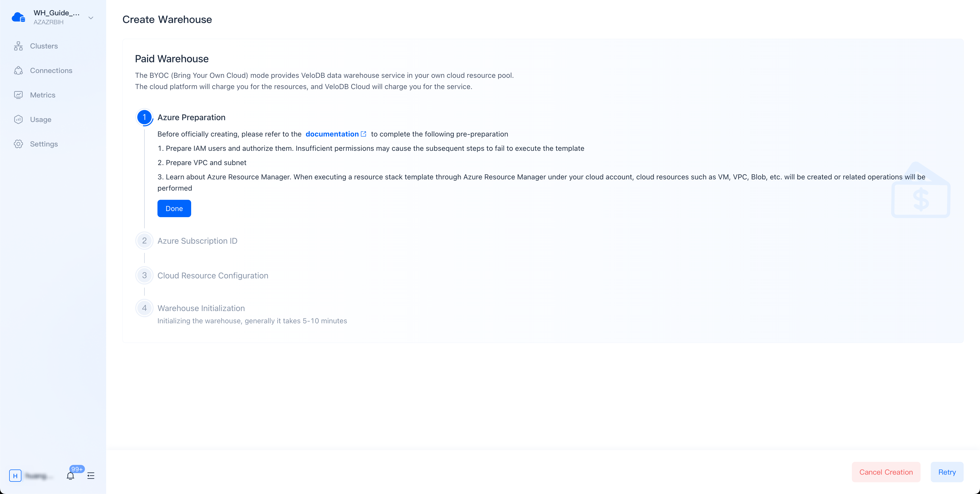Image resolution: width=980 pixels, height=494 pixels.
Task: Click the Clusters sidebar icon
Action: [x=18, y=46]
